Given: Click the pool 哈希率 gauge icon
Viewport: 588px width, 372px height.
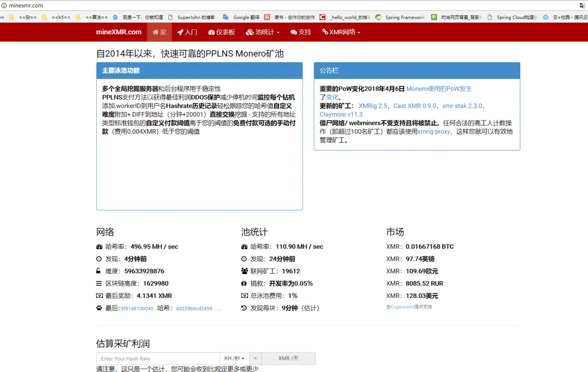Looking at the screenshot, I should point(244,247).
